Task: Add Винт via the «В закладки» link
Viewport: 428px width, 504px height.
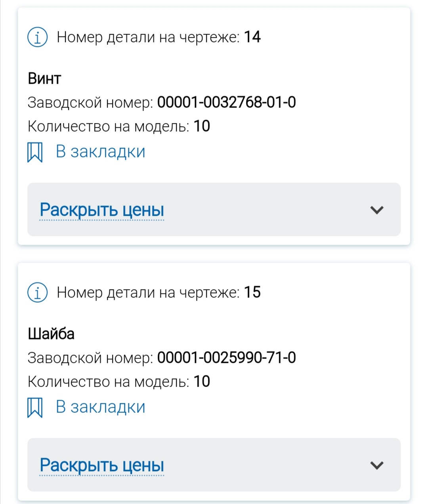Action: [100, 152]
